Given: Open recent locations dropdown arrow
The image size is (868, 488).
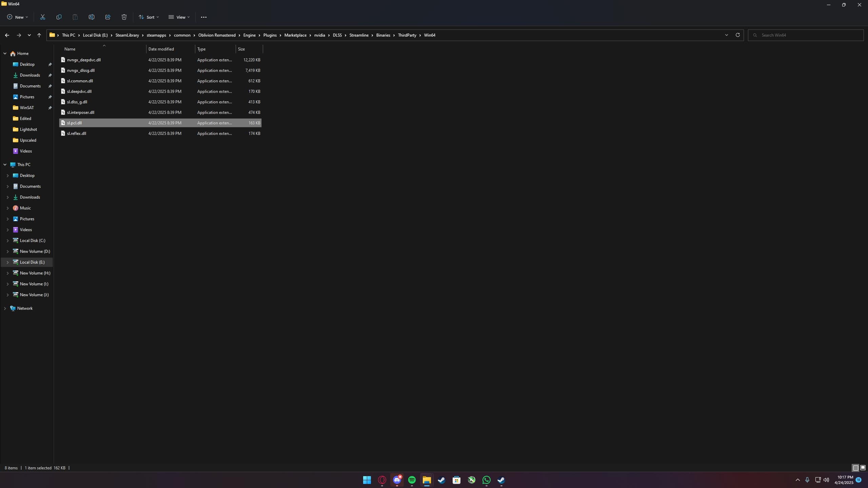Looking at the screenshot, I should tap(29, 35).
